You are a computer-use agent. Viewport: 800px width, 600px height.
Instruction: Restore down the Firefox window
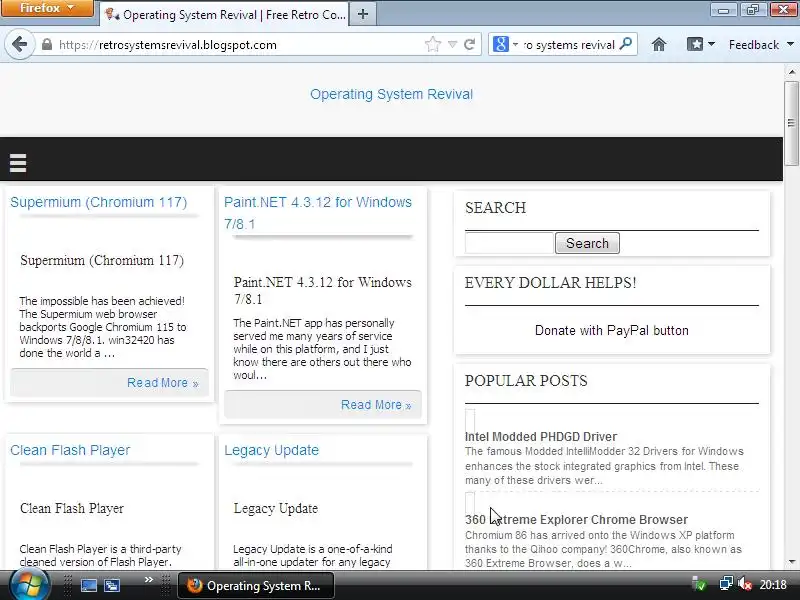tap(753, 9)
